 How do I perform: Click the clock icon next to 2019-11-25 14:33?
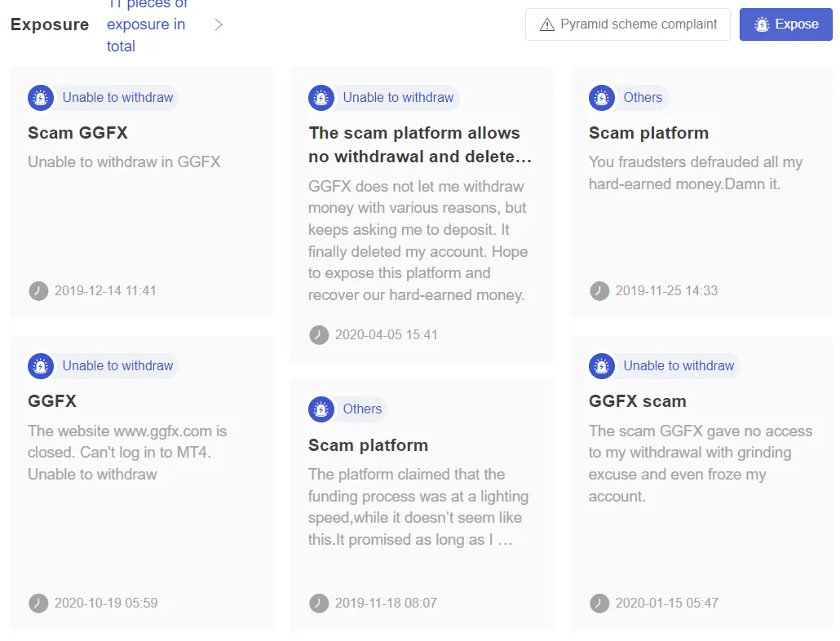[x=599, y=291]
